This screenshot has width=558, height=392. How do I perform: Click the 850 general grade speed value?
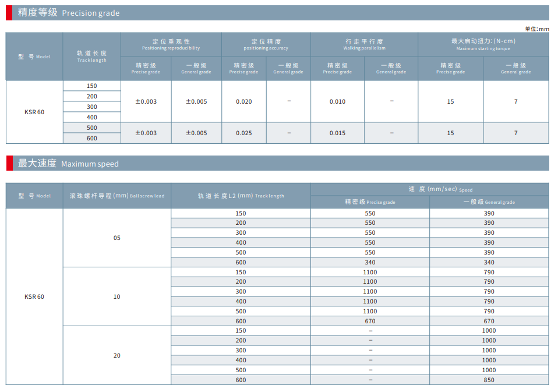(489, 380)
